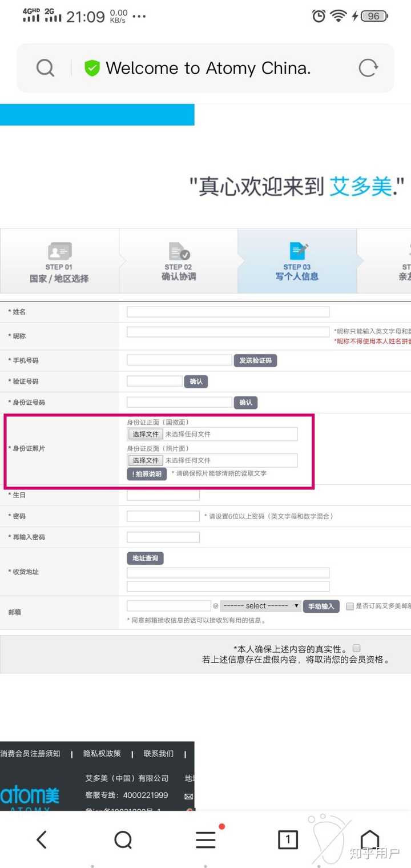Tap the mail envelope icon in footer
The width and height of the screenshot is (411, 868).
pos(188,796)
